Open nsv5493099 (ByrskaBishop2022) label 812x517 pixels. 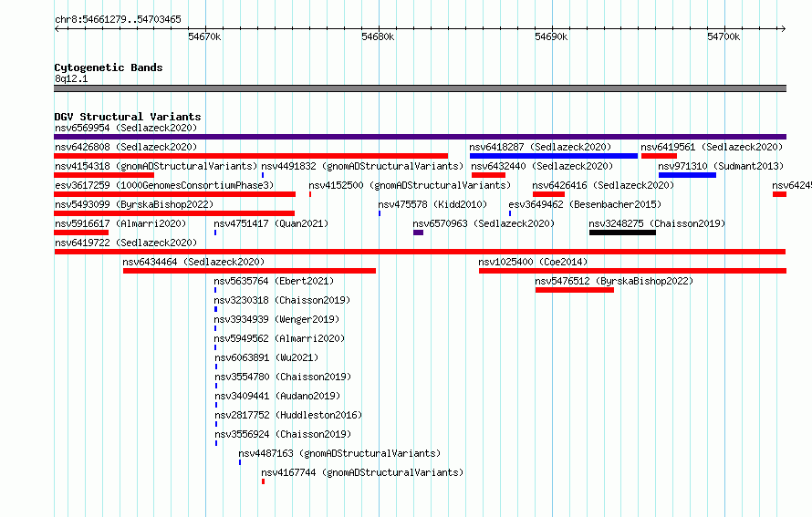pyautogui.click(x=134, y=204)
